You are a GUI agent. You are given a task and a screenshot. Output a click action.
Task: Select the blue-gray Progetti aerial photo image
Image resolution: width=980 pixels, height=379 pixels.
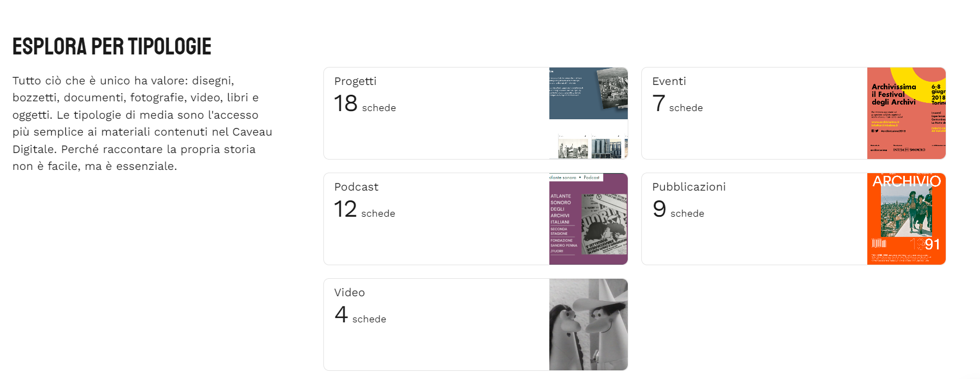click(x=588, y=93)
